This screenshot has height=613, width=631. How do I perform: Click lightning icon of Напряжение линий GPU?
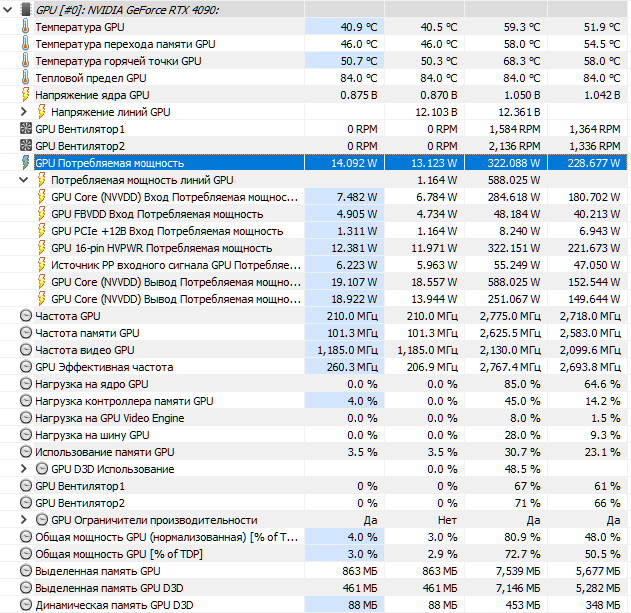(x=41, y=111)
